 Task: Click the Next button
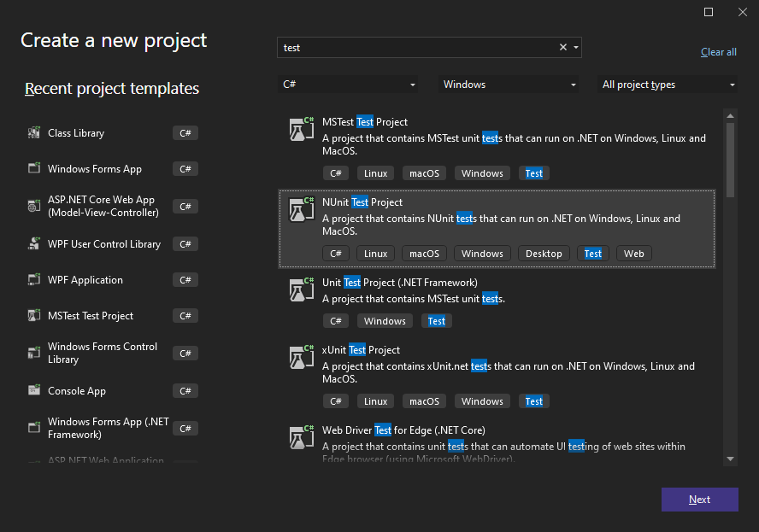click(x=699, y=499)
